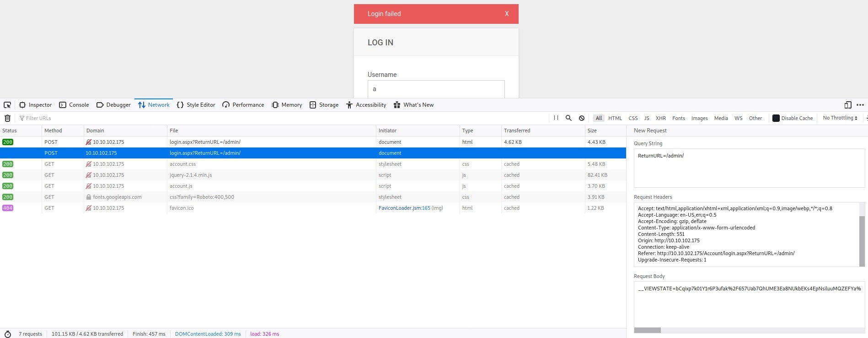Clear network log with trash icon
This screenshot has height=338, width=868.
point(7,118)
